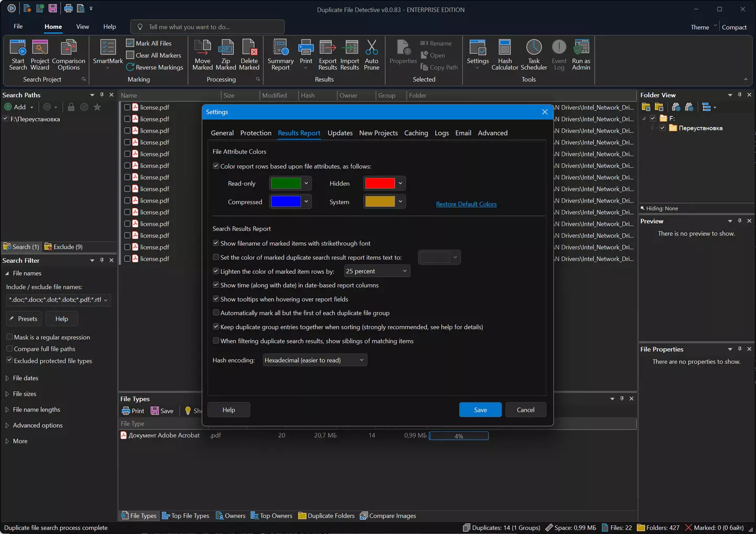Viewport: 756px width, 534px height.
Task: Open the Compressed color dropdown arrow
Action: coord(306,202)
